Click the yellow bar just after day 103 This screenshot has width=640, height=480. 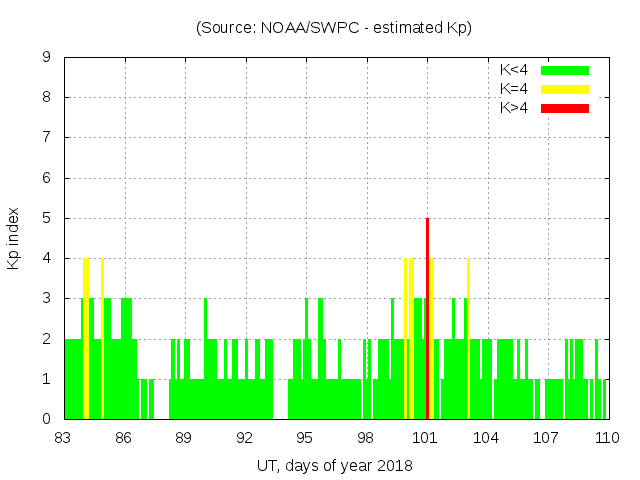[x=468, y=340]
